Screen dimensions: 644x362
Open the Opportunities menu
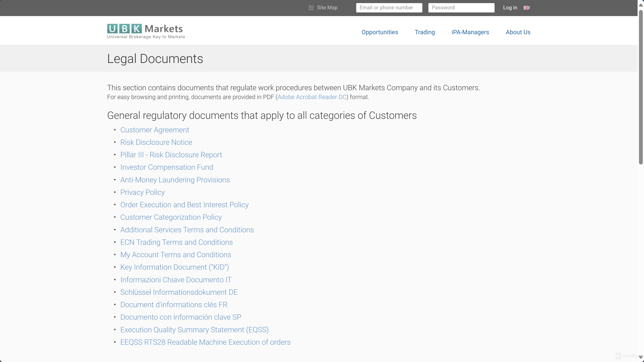pyautogui.click(x=380, y=32)
